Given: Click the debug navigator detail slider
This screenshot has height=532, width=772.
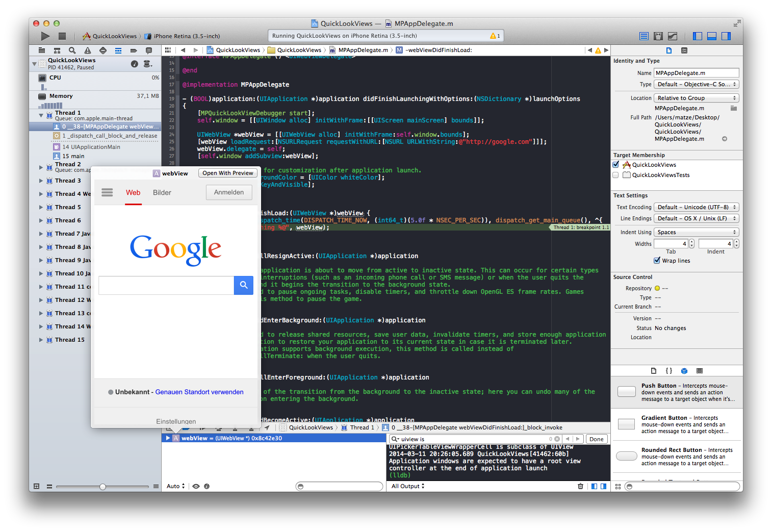Looking at the screenshot, I should click(102, 487).
